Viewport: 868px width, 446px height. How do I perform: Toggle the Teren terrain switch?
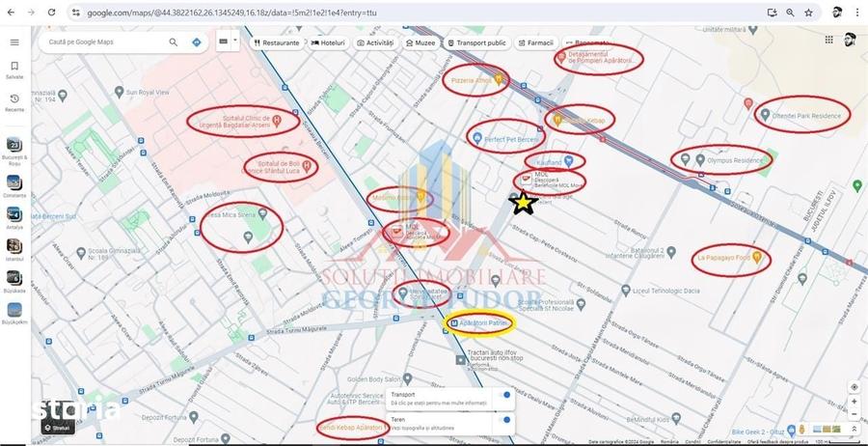click(x=503, y=420)
